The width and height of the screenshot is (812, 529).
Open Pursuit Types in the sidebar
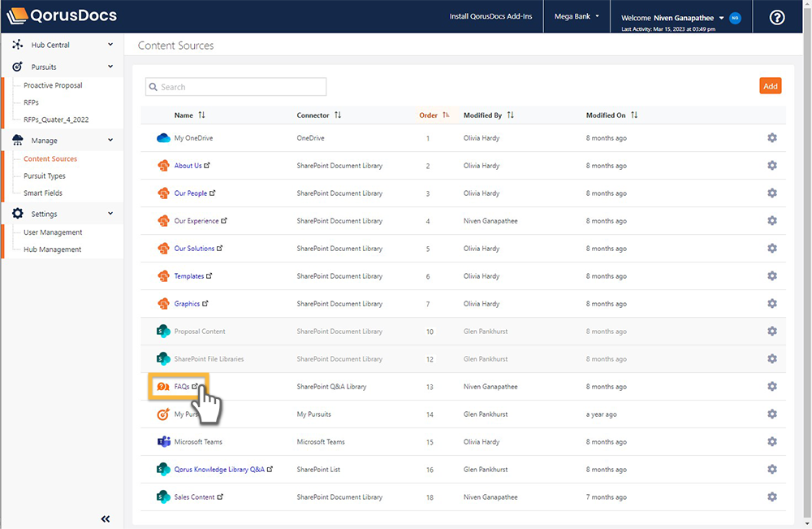pos(45,176)
